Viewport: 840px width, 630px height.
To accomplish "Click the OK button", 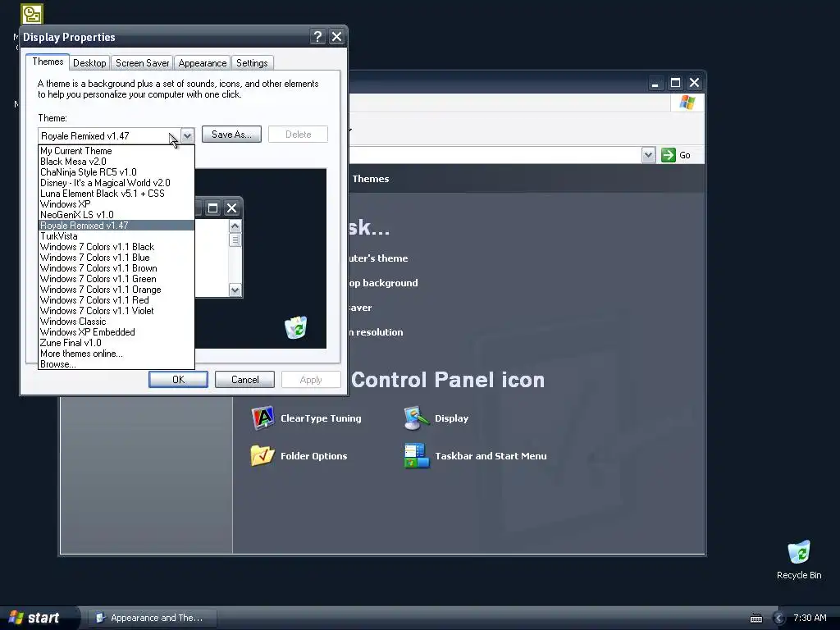I will point(178,379).
